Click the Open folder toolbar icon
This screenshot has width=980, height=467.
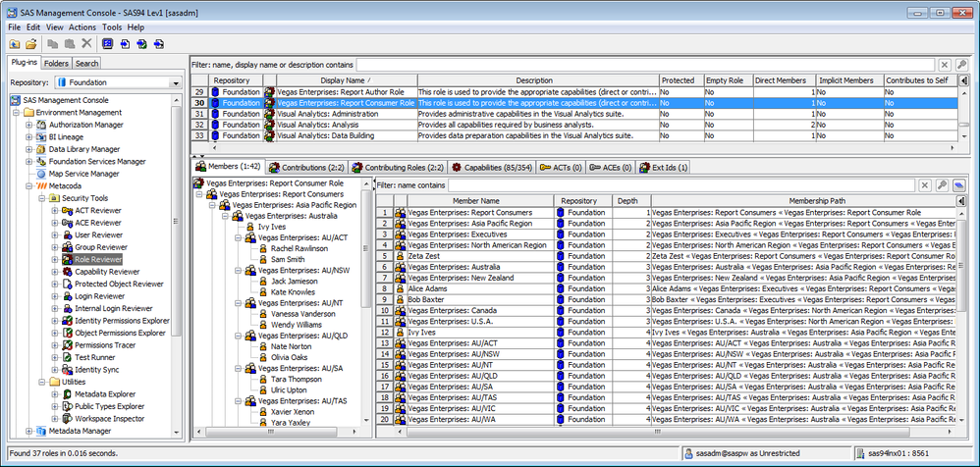tap(30, 43)
